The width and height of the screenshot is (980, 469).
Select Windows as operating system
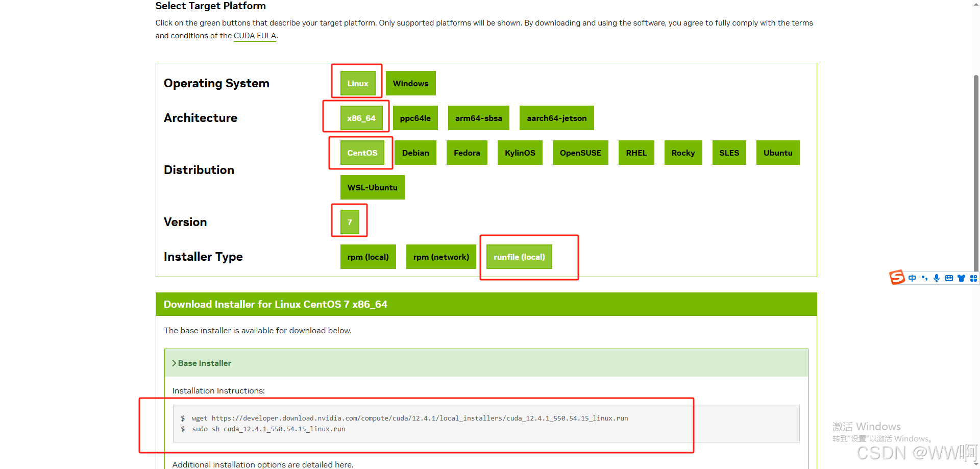click(410, 83)
